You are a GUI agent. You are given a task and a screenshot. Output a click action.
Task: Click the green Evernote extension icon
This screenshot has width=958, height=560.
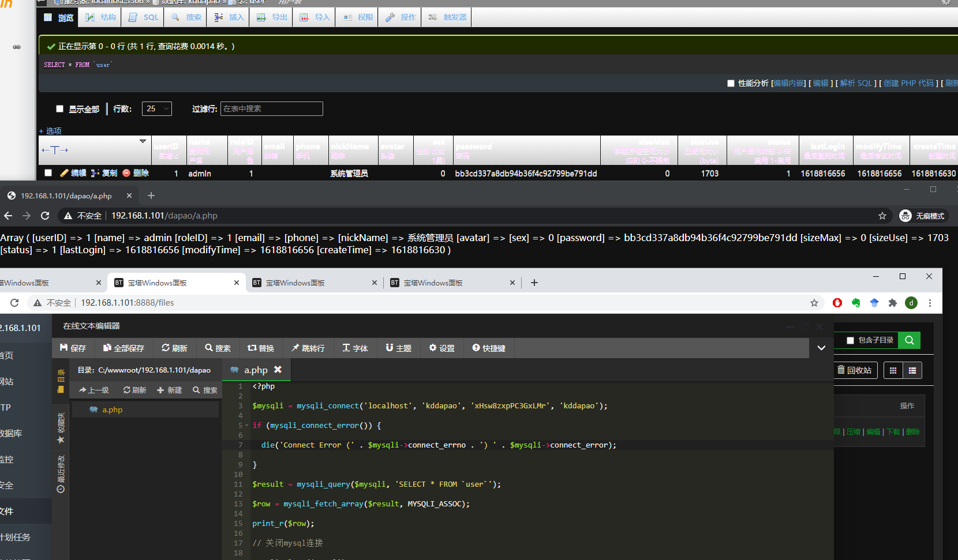coord(856,303)
